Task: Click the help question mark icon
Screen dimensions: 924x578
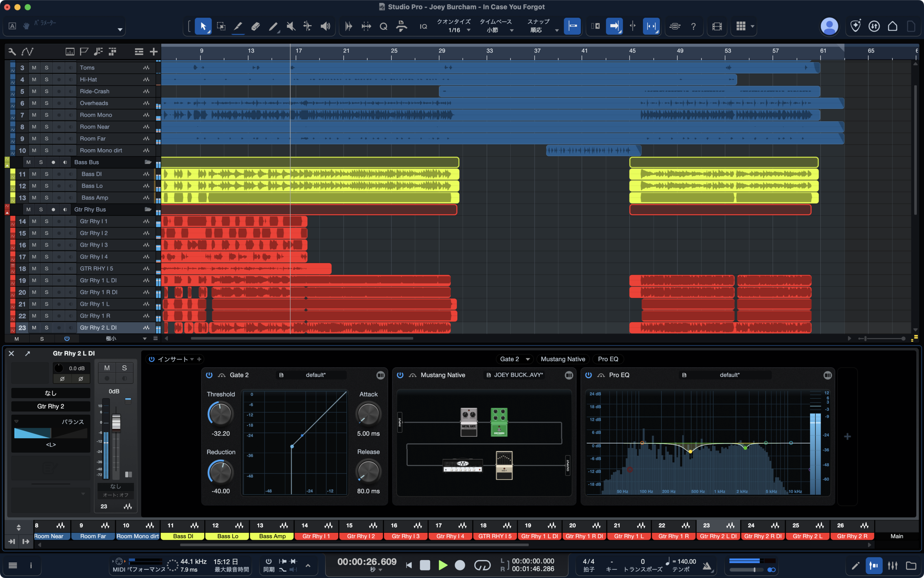Action: coord(693,26)
